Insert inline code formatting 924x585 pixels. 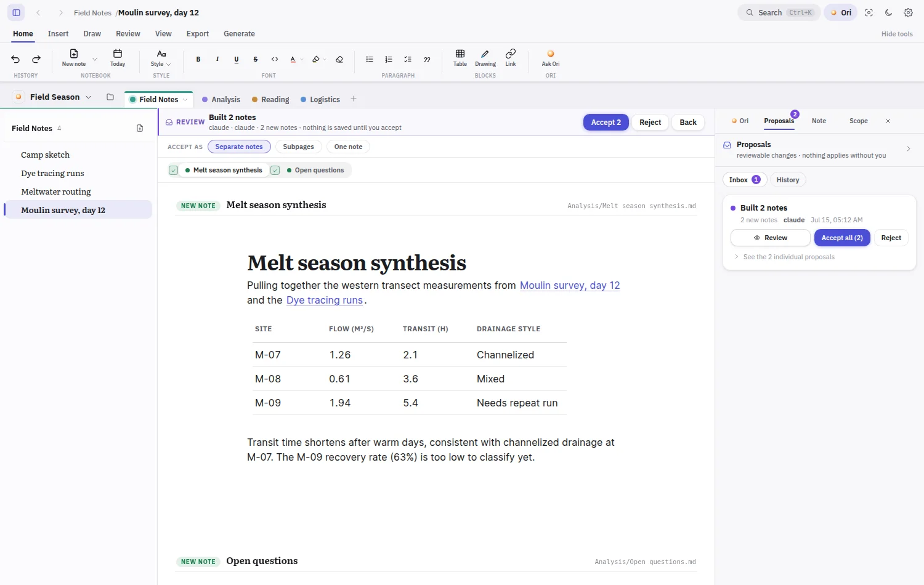[275, 59]
